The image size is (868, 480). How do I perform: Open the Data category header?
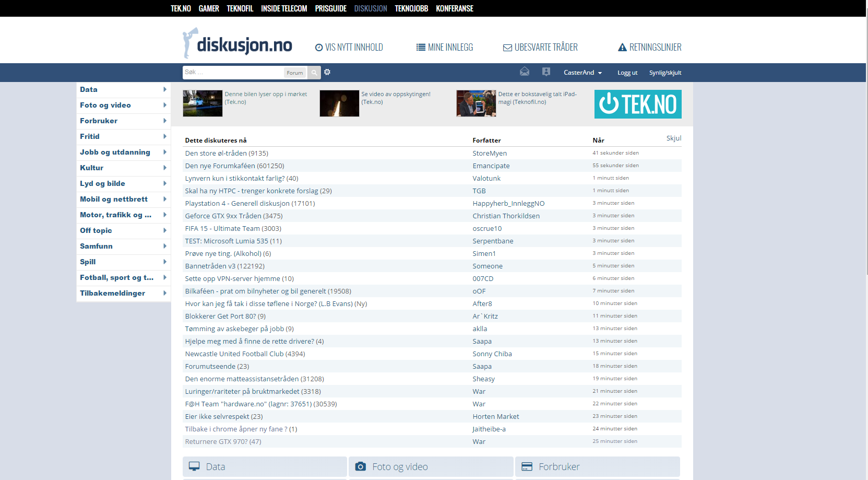coord(265,466)
